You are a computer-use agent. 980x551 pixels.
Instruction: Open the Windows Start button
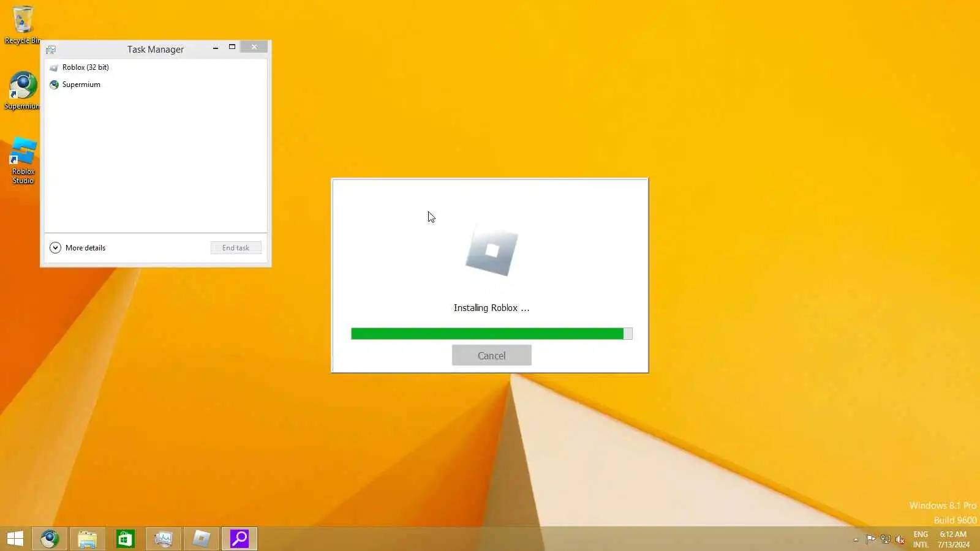tap(15, 539)
